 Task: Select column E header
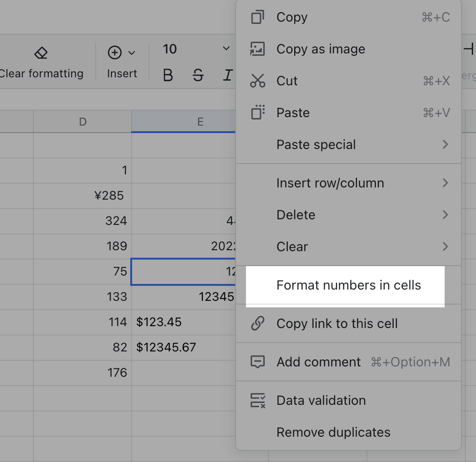(201, 121)
